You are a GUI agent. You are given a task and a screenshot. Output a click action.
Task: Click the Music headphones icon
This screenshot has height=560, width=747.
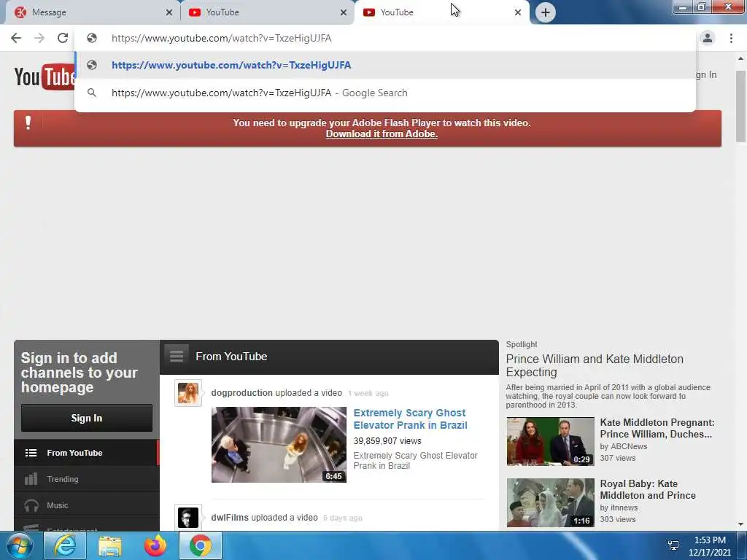pos(31,506)
